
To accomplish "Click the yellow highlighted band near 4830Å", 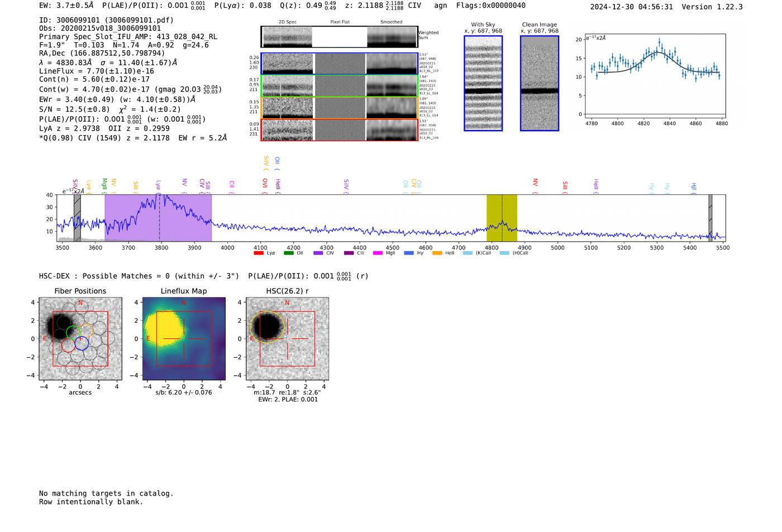I will point(502,218).
